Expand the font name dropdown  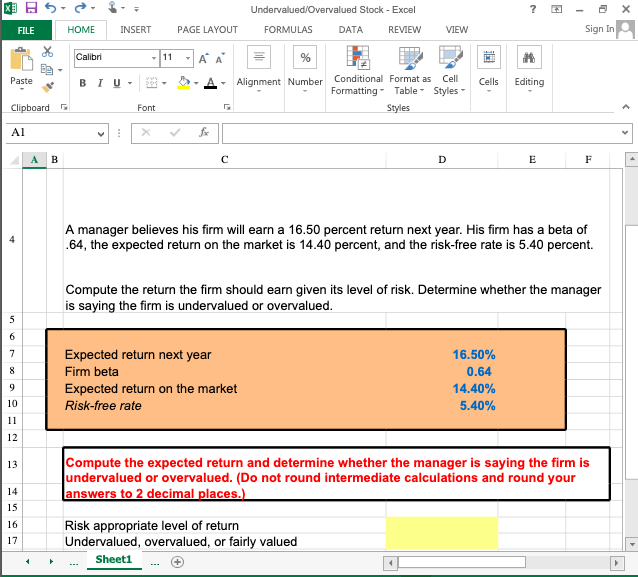coord(154,58)
